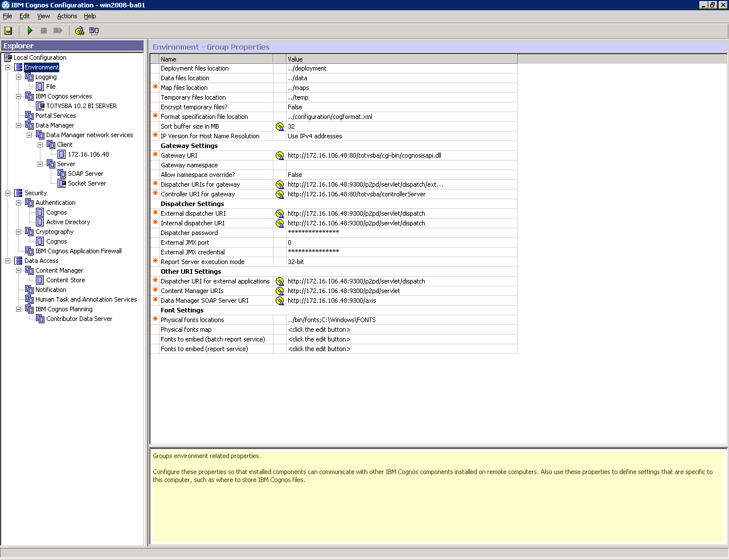Click the Value column header
This screenshot has height=560, width=729.
402,59
